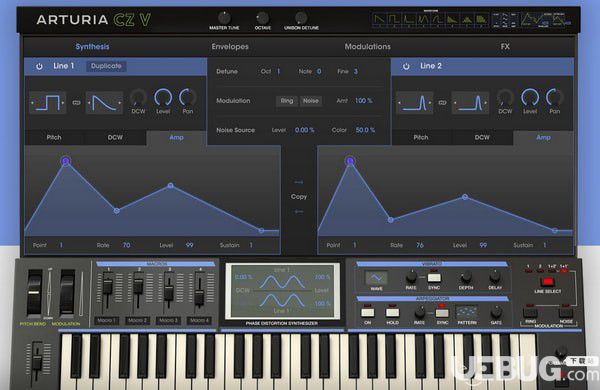This screenshot has height=390, width=600.
Task: Click the Vibrato Depth knob
Action: (x=466, y=276)
